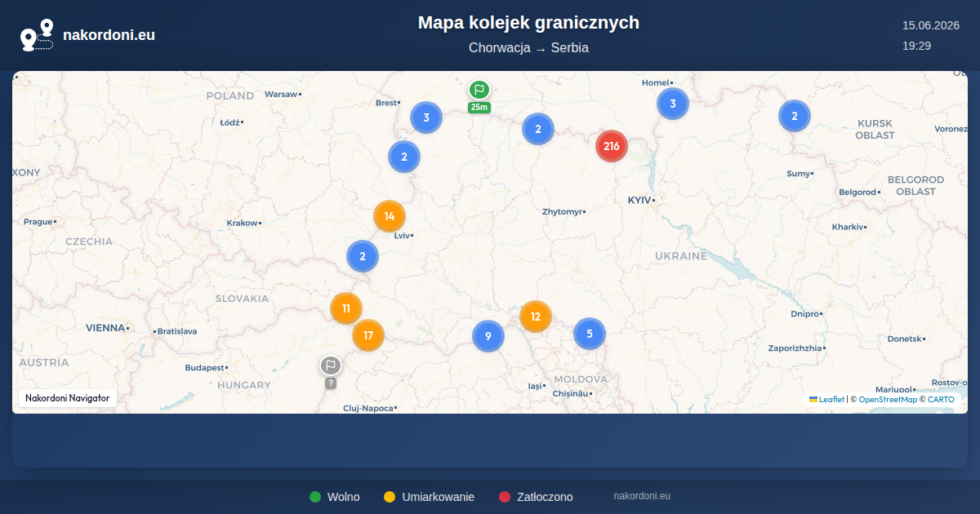Open the orange cluster marker showing 17
The image size is (980, 514).
[x=368, y=335]
